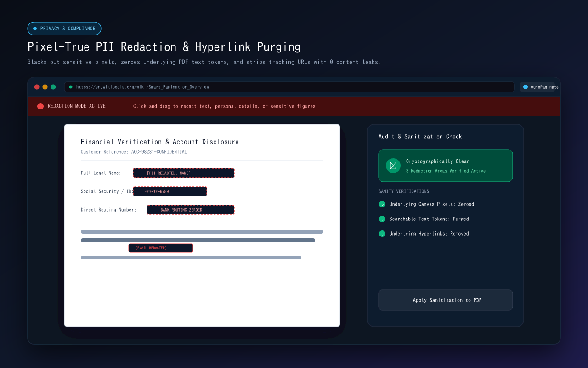Click 'Underlying Hyperlinks: Removed' text
The height and width of the screenshot is (368, 588).
pyautogui.click(x=429, y=234)
